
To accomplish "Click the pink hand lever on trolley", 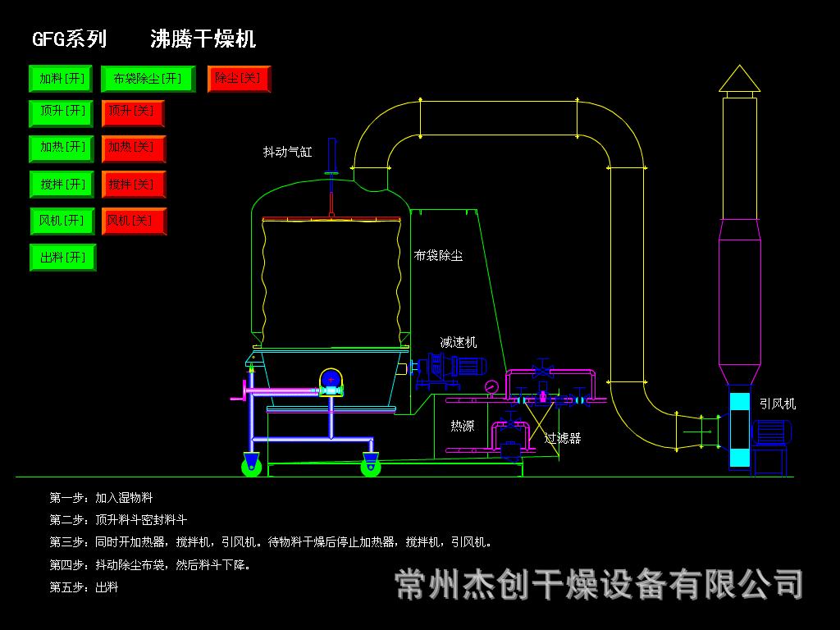I will (x=242, y=391).
